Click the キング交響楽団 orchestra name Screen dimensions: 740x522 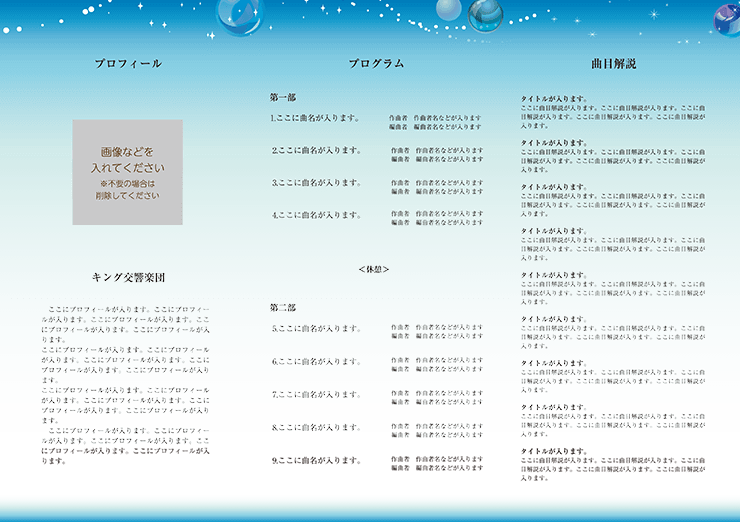(127, 277)
